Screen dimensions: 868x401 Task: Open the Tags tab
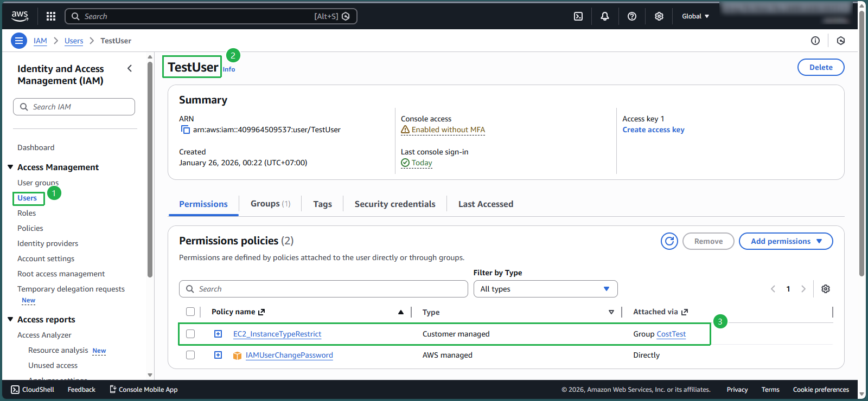click(x=322, y=204)
